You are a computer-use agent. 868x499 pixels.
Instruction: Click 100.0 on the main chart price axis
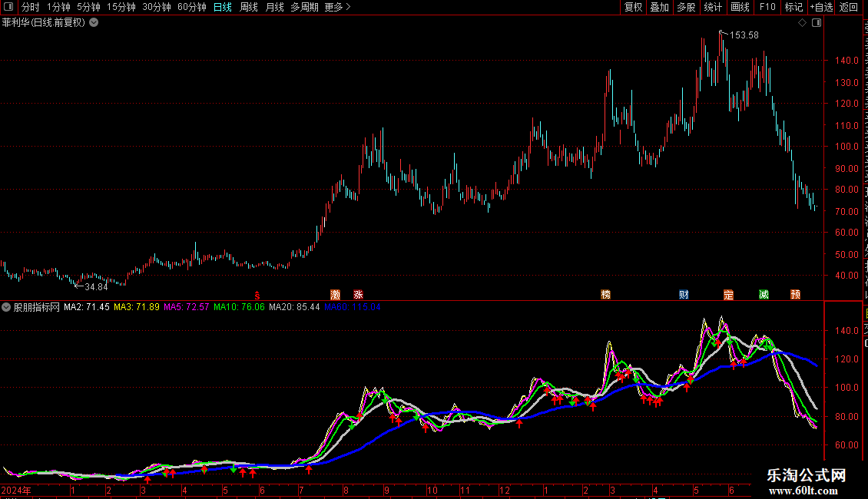point(846,147)
